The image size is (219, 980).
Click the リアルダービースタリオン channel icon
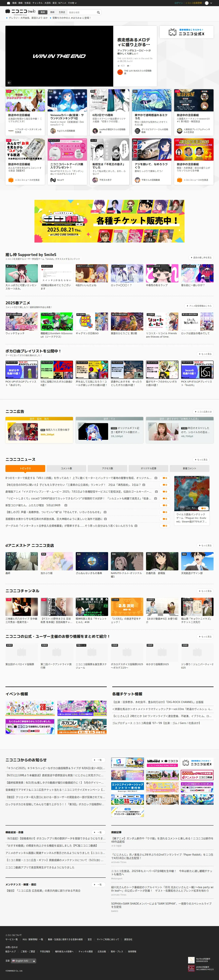[11, 131]
